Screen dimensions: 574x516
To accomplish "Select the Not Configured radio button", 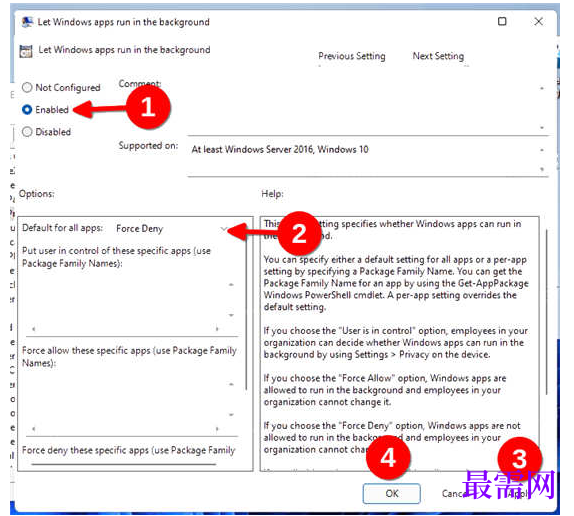I will click(27, 87).
